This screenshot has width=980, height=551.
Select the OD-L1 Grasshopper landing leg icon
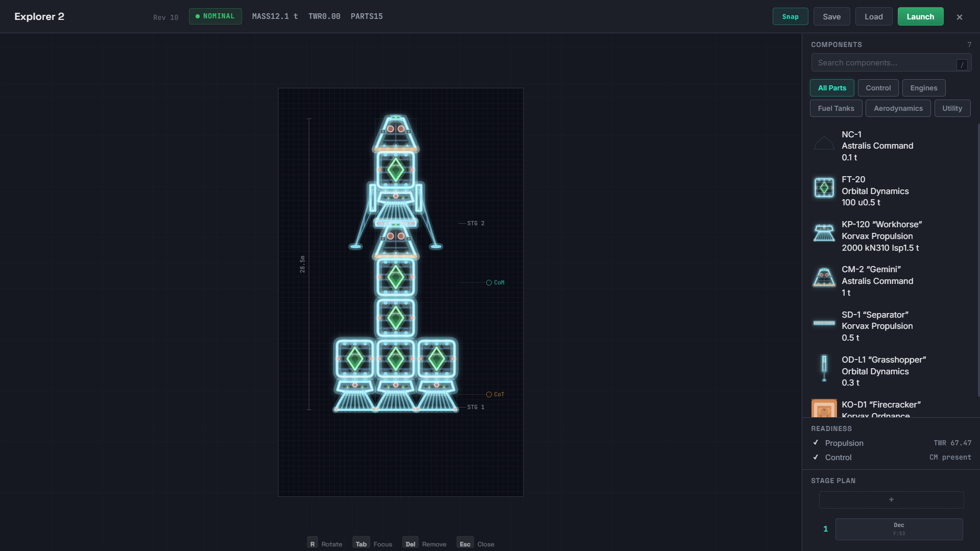pos(824,368)
